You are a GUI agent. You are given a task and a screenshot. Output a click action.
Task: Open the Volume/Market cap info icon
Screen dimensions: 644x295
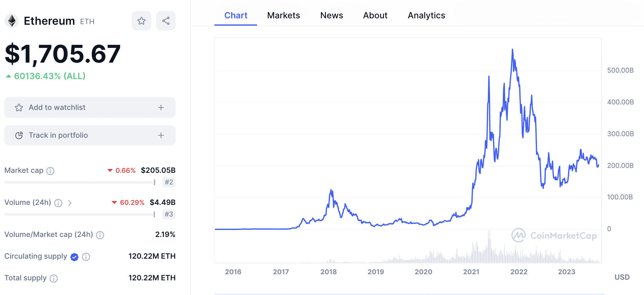pyautogui.click(x=100, y=235)
